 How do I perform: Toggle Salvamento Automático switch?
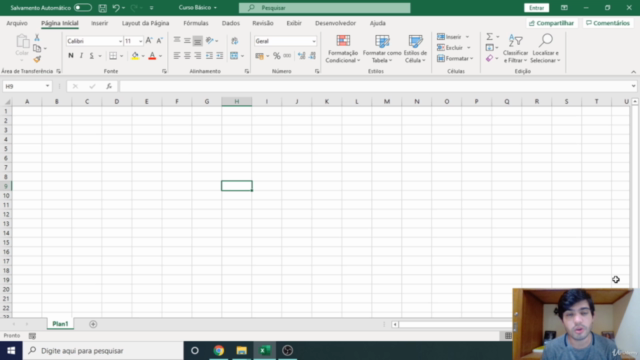(83, 8)
